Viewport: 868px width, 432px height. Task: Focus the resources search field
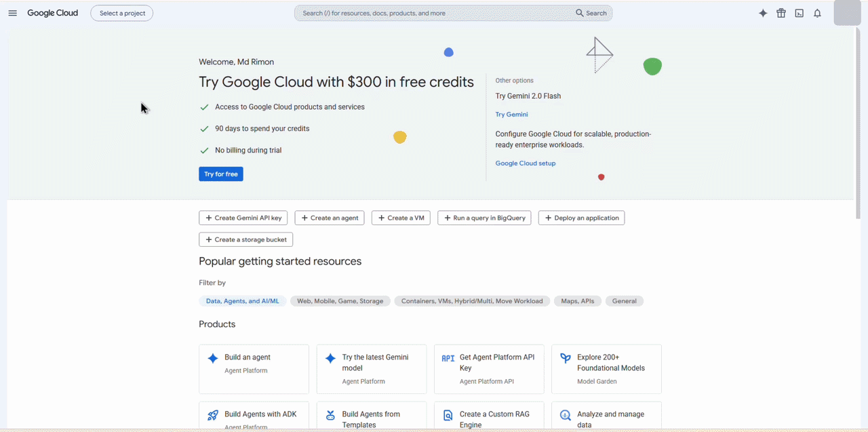tap(434, 13)
